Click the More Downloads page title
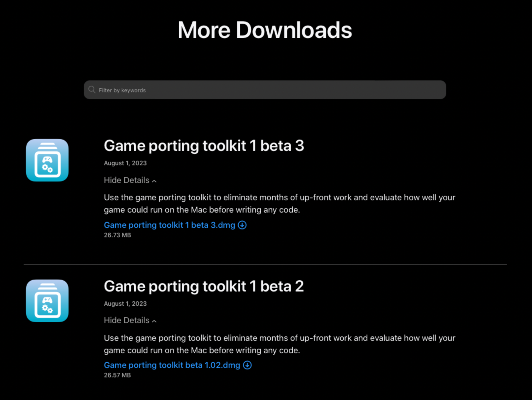The height and width of the screenshot is (400, 532). (x=265, y=30)
